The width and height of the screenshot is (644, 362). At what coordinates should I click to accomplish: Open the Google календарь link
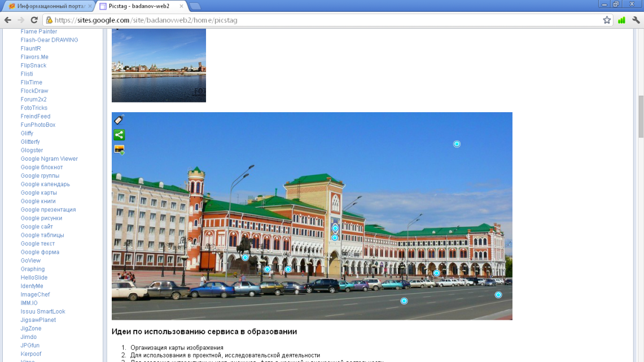[x=45, y=184]
